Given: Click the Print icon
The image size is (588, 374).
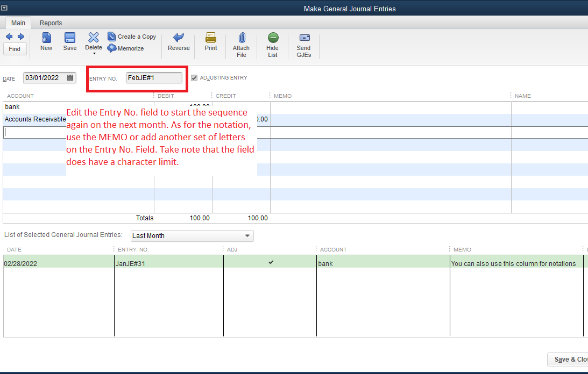Looking at the screenshot, I should (211, 38).
